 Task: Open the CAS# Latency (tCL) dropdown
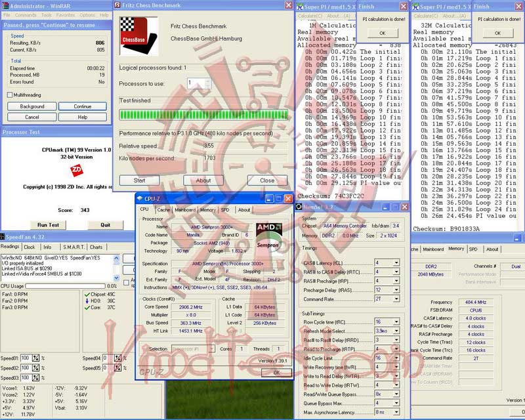pyautogui.click(x=396, y=262)
